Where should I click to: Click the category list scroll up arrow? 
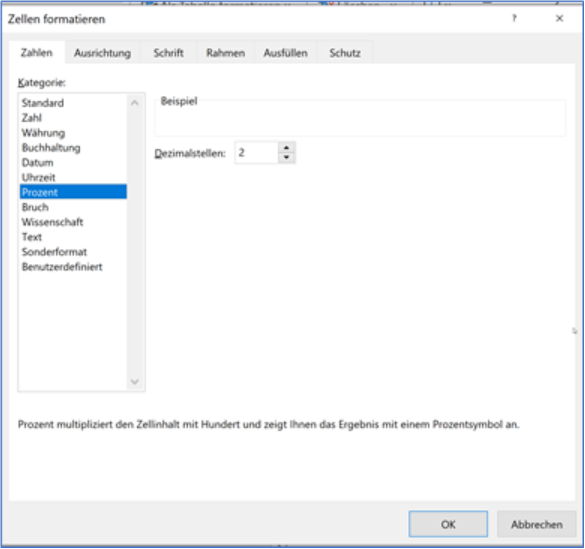click(135, 103)
